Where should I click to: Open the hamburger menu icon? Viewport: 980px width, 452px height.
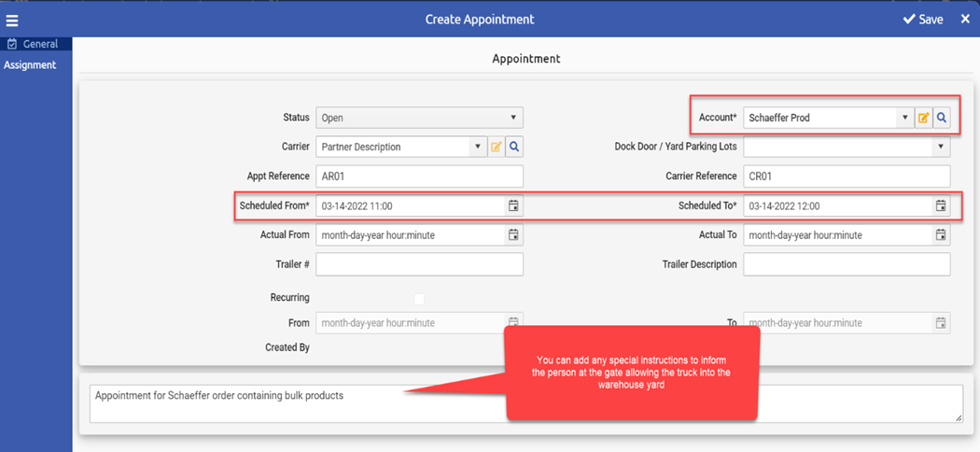pyautogui.click(x=12, y=21)
